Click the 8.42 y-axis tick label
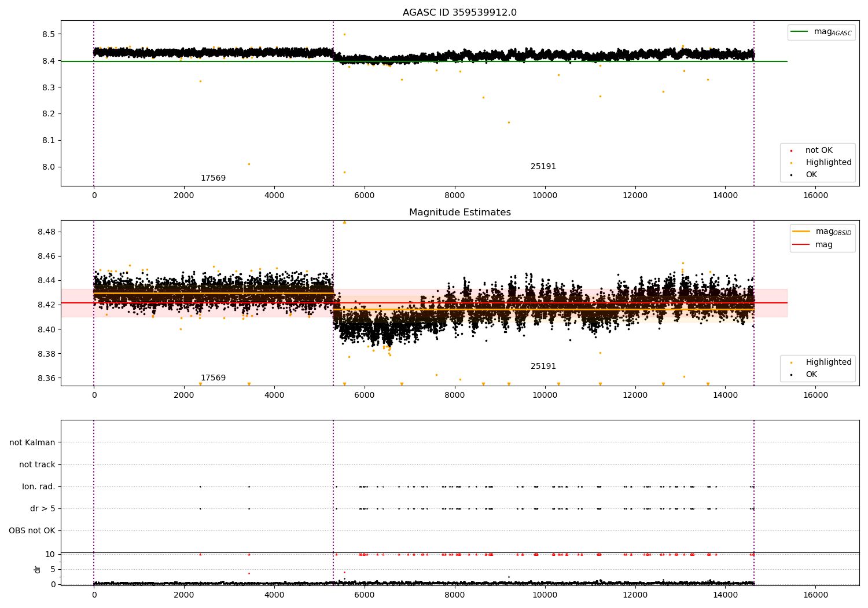This screenshot has width=868, height=608. click(x=46, y=305)
